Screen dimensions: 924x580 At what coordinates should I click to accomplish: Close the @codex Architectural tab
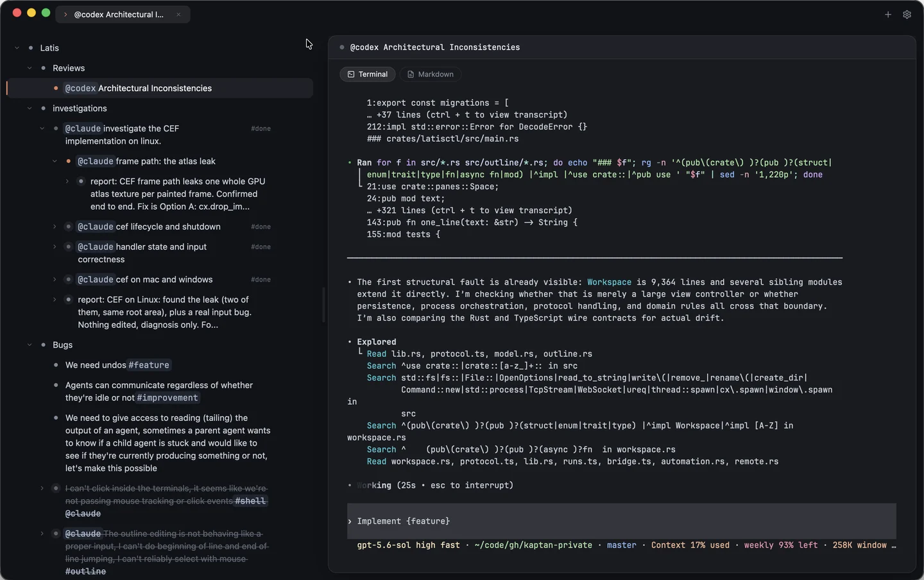[x=178, y=14]
